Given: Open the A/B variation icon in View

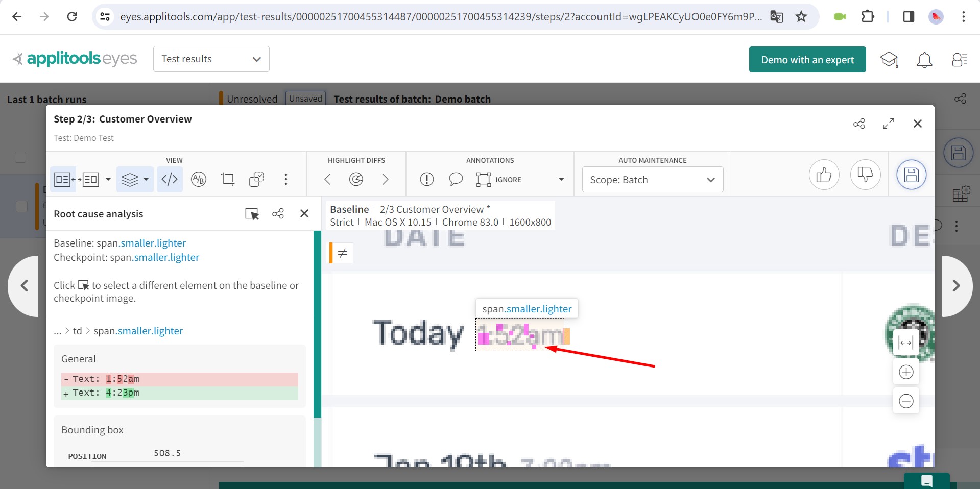Looking at the screenshot, I should (198, 179).
